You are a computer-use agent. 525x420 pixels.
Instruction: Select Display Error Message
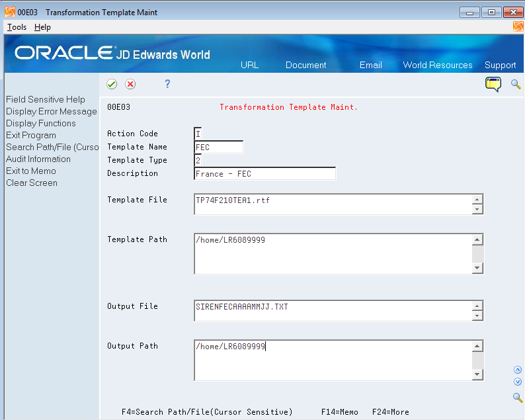pyautogui.click(x=52, y=112)
